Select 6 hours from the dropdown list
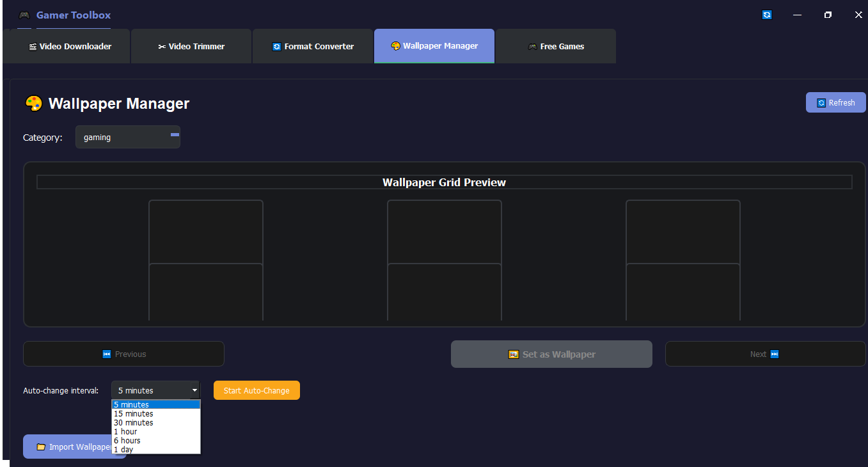868x467 pixels. click(x=156, y=440)
